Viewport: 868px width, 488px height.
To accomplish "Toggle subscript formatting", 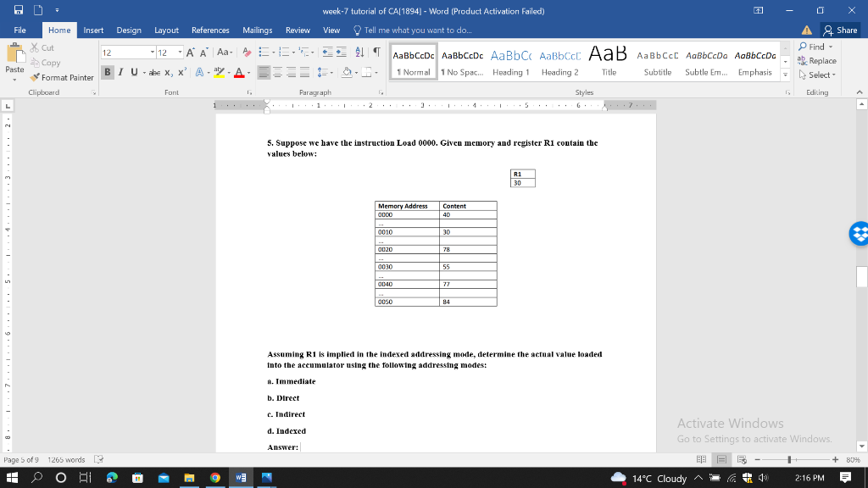I will [x=168, y=73].
